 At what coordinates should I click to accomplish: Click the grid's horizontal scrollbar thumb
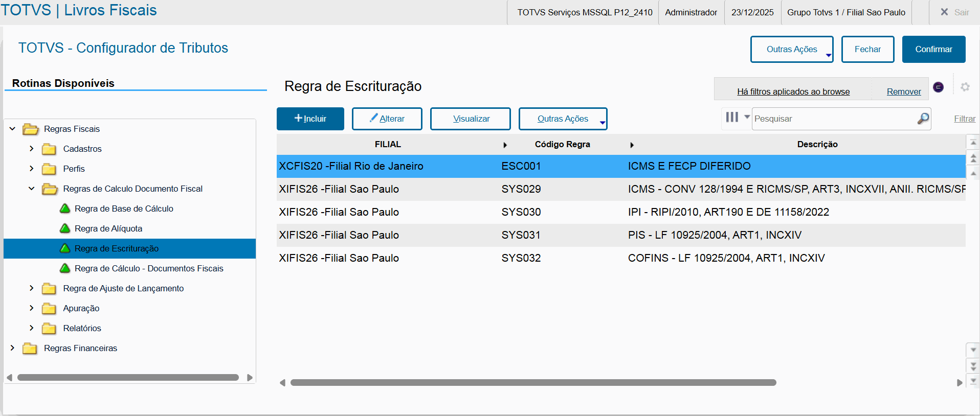(533, 383)
